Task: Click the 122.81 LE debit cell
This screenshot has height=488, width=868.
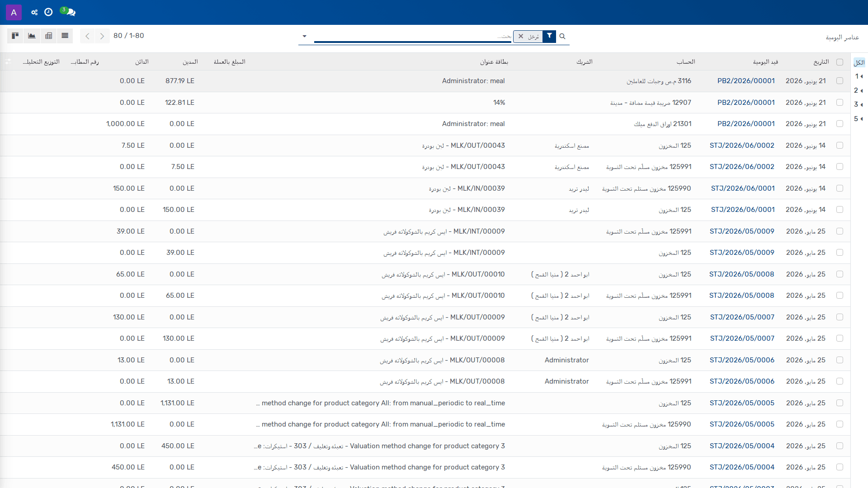Action: 179,103
